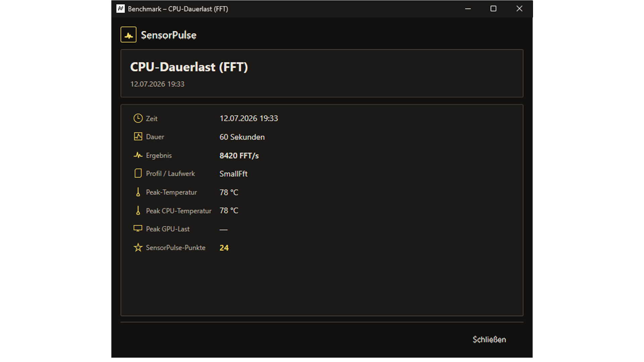Click the monitor icon beside Peak GPU-Last

138,229
